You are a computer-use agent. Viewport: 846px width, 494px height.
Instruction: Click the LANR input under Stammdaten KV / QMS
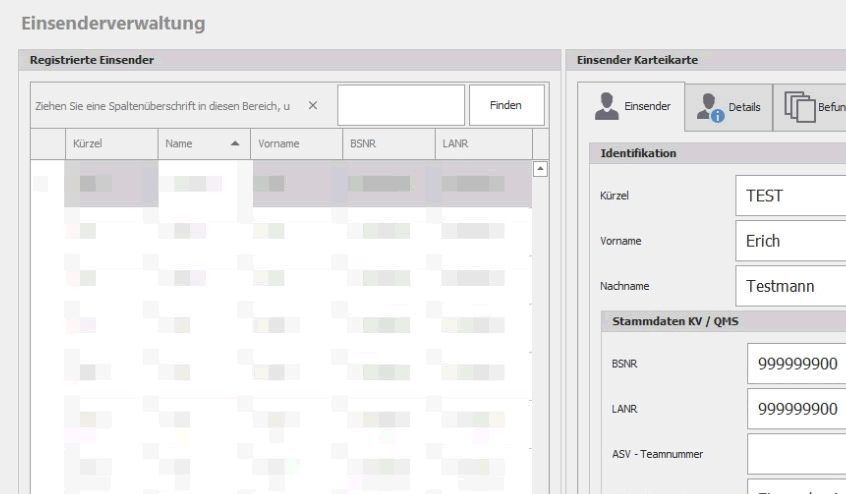click(796, 409)
